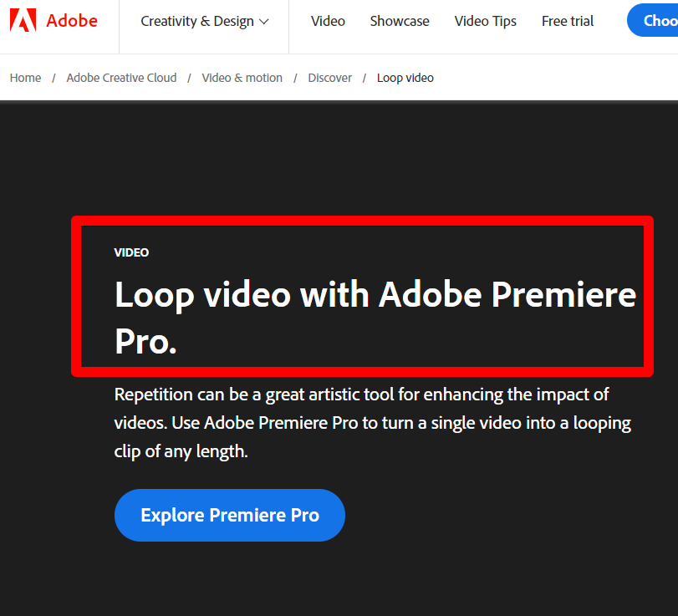
Task: Open the Creativity & Design menu
Action: pos(197,21)
